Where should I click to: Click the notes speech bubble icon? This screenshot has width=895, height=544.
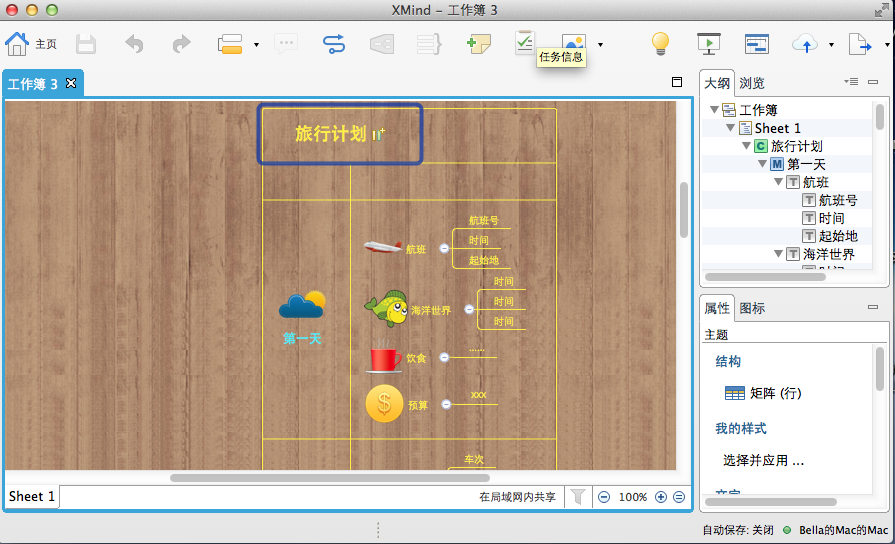(286, 43)
